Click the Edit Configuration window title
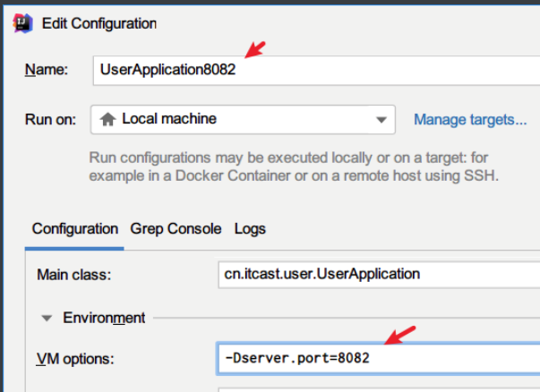540x392 pixels. click(x=99, y=23)
